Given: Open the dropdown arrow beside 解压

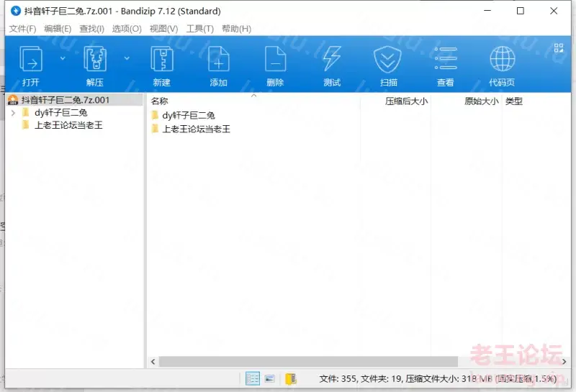Looking at the screenshot, I should 127,58.
